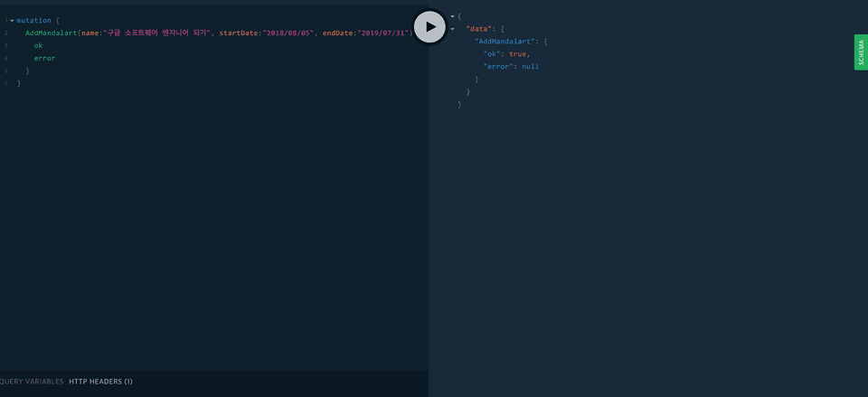Place cursor in the Korean name string
Screen dimensions: 868x397
(157, 33)
